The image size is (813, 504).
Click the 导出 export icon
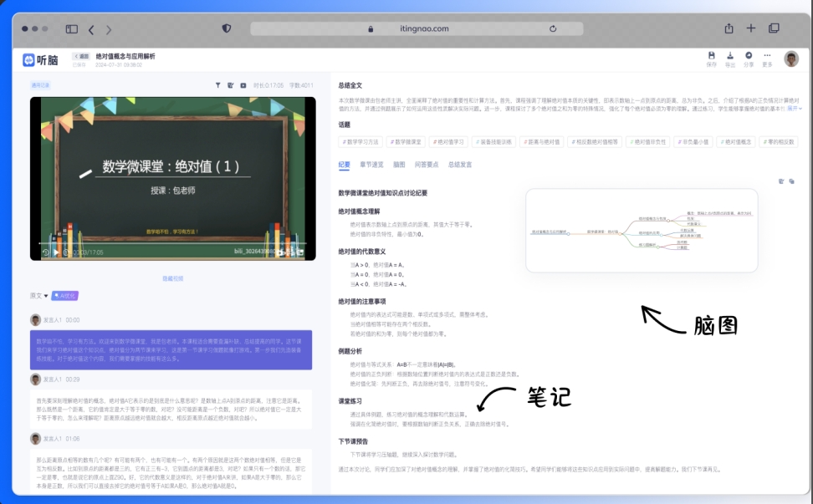coord(730,58)
